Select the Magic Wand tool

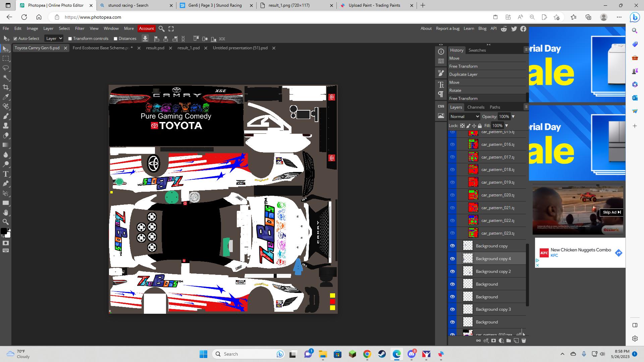(6, 78)
